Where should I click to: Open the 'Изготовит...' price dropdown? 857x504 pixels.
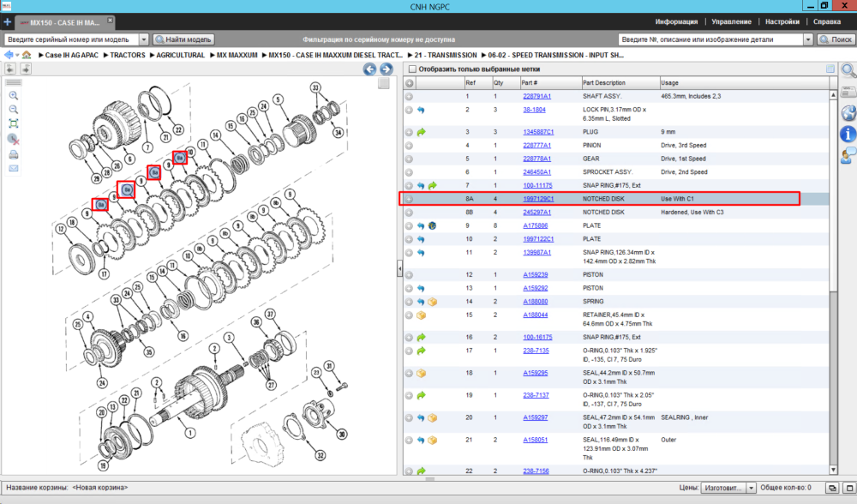tap(751, 488)
